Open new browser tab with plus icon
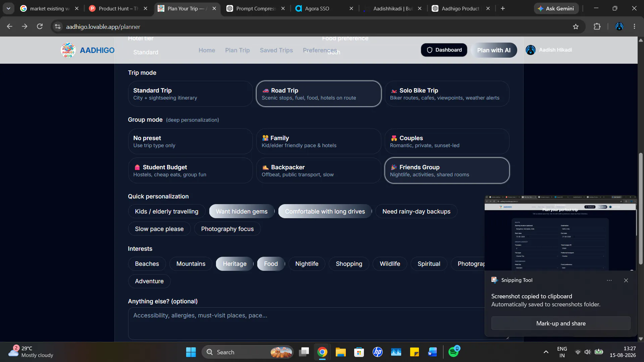This screenshot has height=362, width=644. click(x=503, y=8)
